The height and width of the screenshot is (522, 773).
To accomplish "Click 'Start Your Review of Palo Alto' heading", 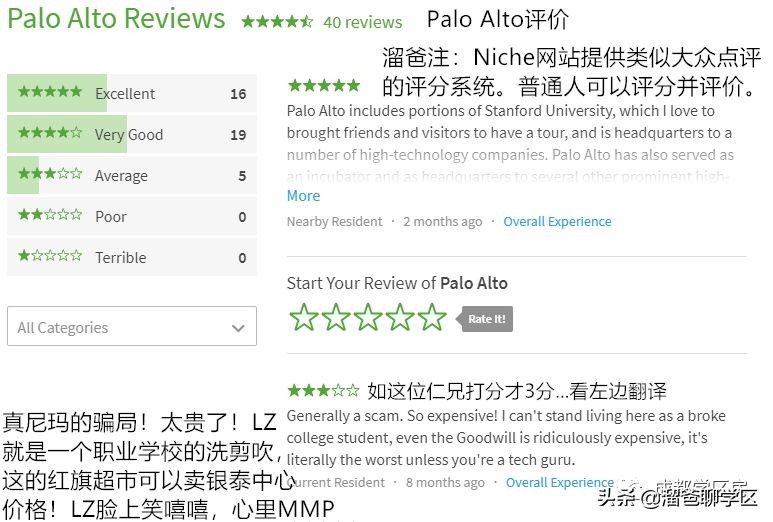I will 397,283.
